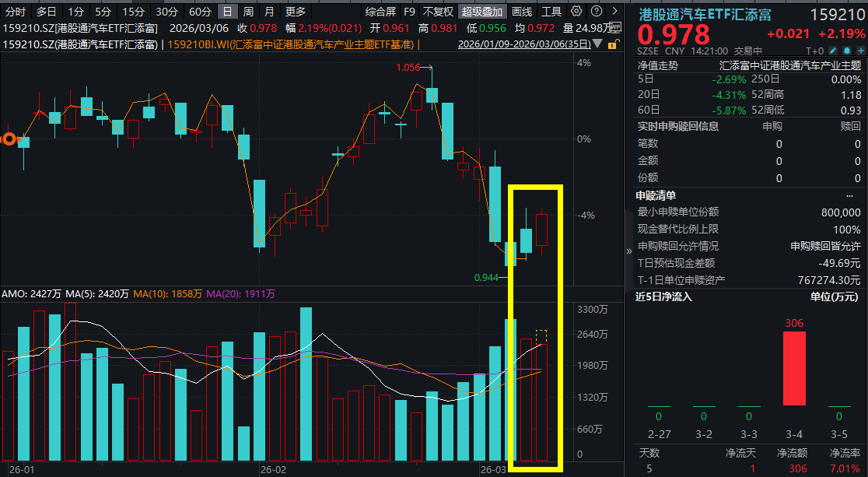
Task: Click the pencil edit icon beside T+0
Action: 832,50
